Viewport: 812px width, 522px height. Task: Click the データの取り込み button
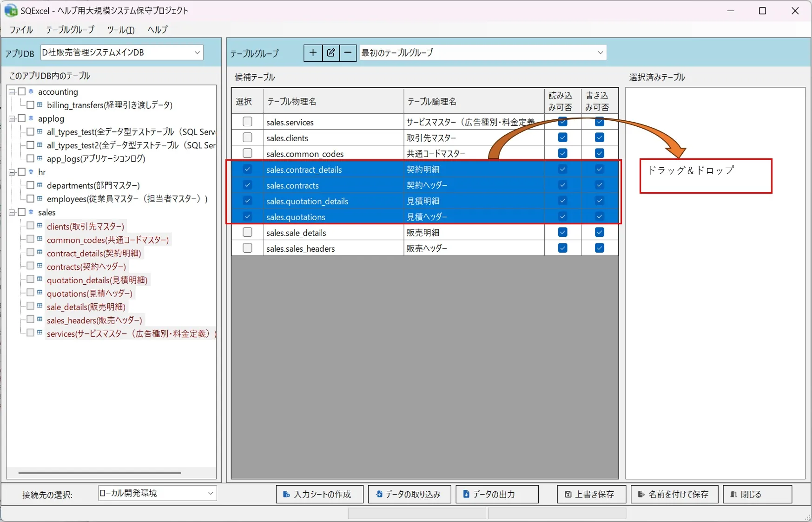409,494
